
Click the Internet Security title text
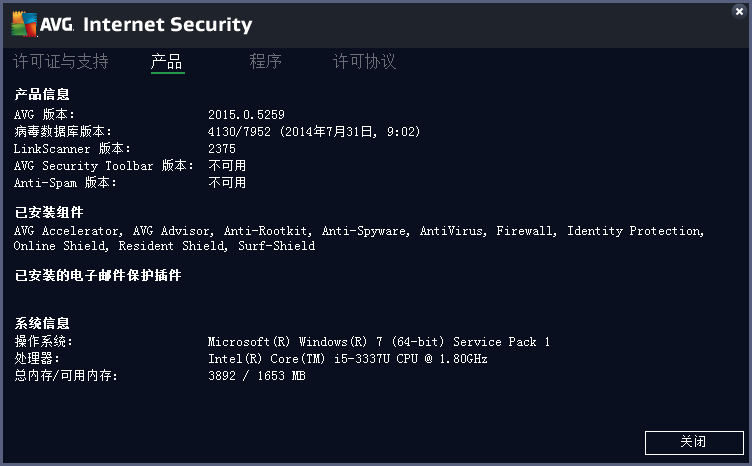[167, 24]
